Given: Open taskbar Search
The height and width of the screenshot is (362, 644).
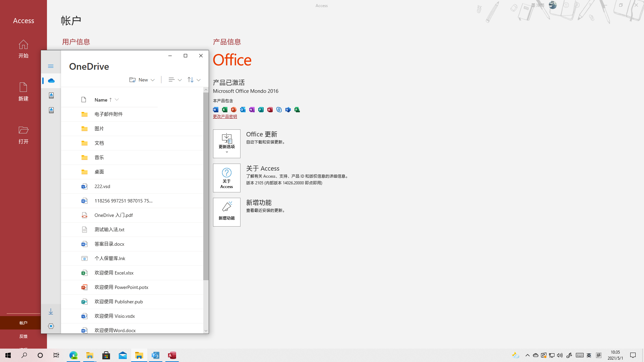Looking at the screenshot, I should (x=24, y=355).
